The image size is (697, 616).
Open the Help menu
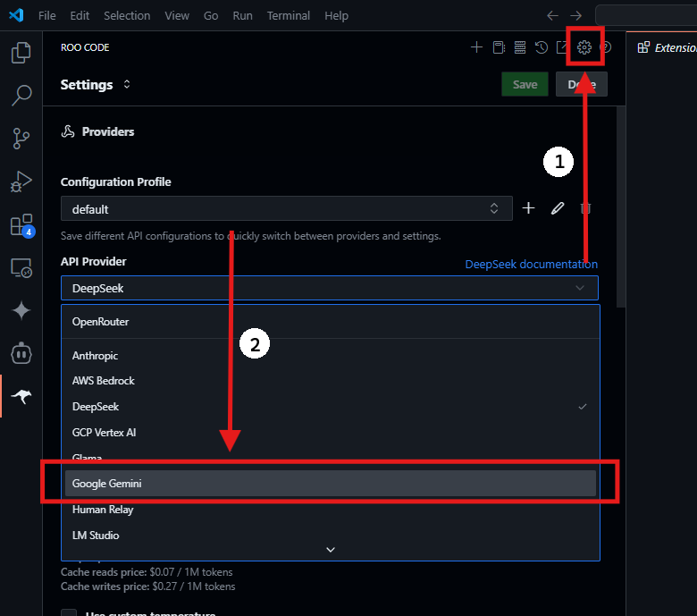pyautogui.click(x=336, y=15)
